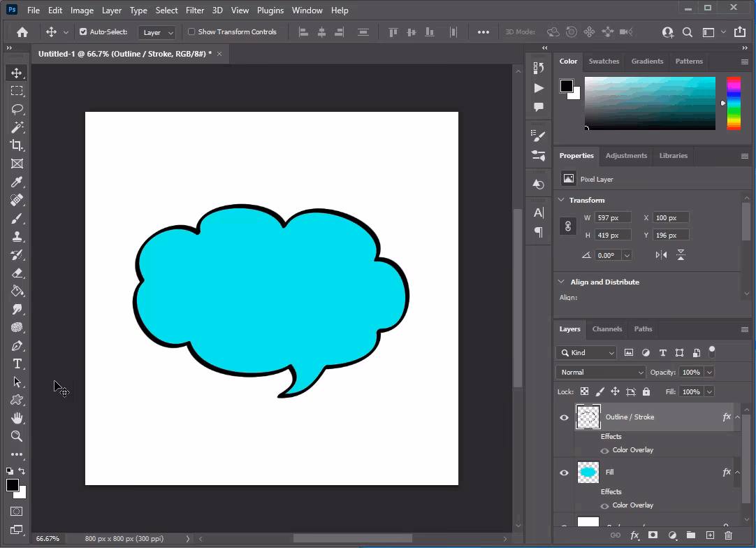756x548 pixels.
Task: Enable Show Transform Controls checkbox
Action: (x=191, y=32)
